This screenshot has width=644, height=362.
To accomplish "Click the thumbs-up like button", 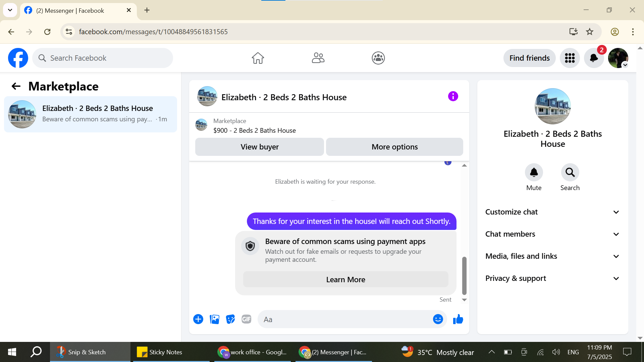I will click(x=458, y=319).
